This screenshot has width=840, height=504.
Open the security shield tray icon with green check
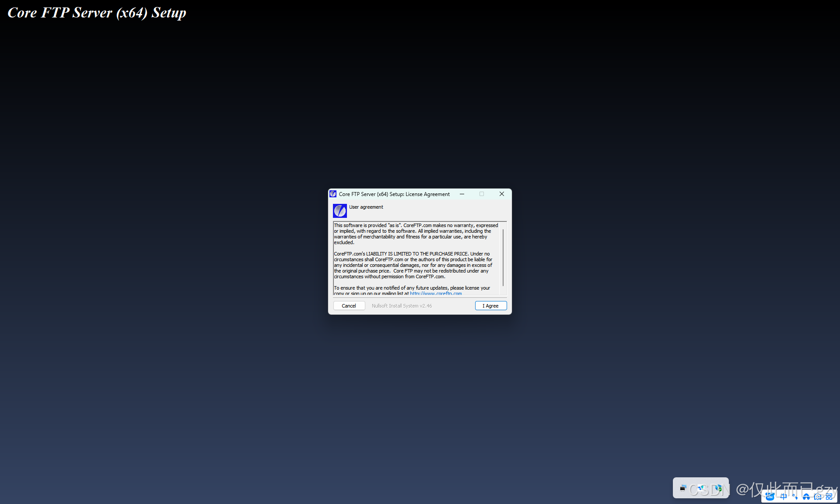click(718, 489)
